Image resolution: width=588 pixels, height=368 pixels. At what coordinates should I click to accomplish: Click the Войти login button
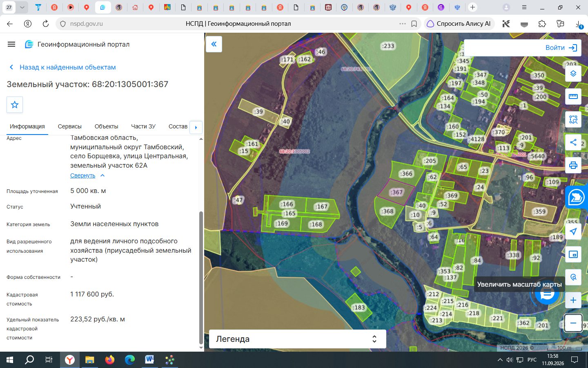[x=561, y=48]
